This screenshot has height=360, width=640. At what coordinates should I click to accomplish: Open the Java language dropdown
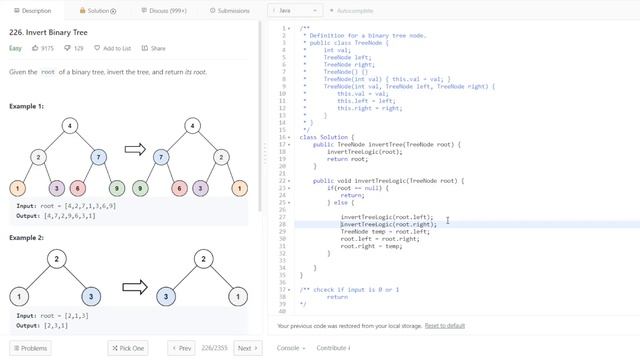coord(295,11)
